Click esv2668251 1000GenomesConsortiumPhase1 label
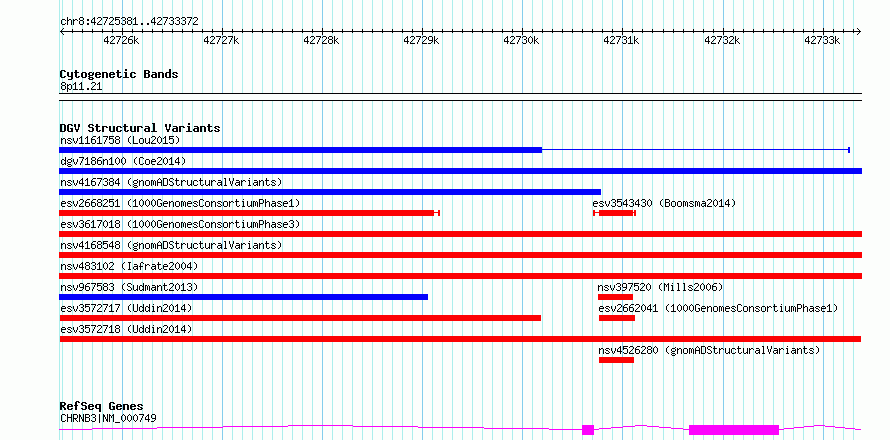The image size is (890, 440). point(180,203)
